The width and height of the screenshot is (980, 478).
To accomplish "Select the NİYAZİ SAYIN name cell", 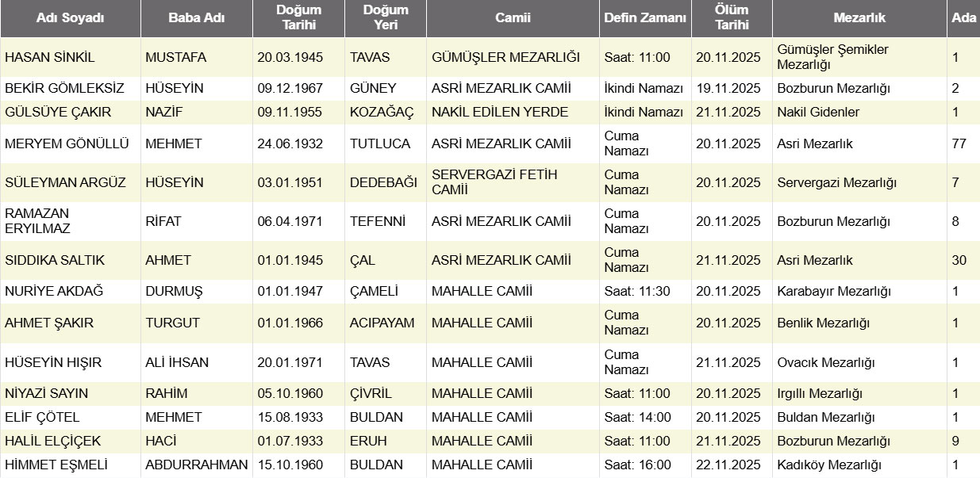I will point(47,394).
